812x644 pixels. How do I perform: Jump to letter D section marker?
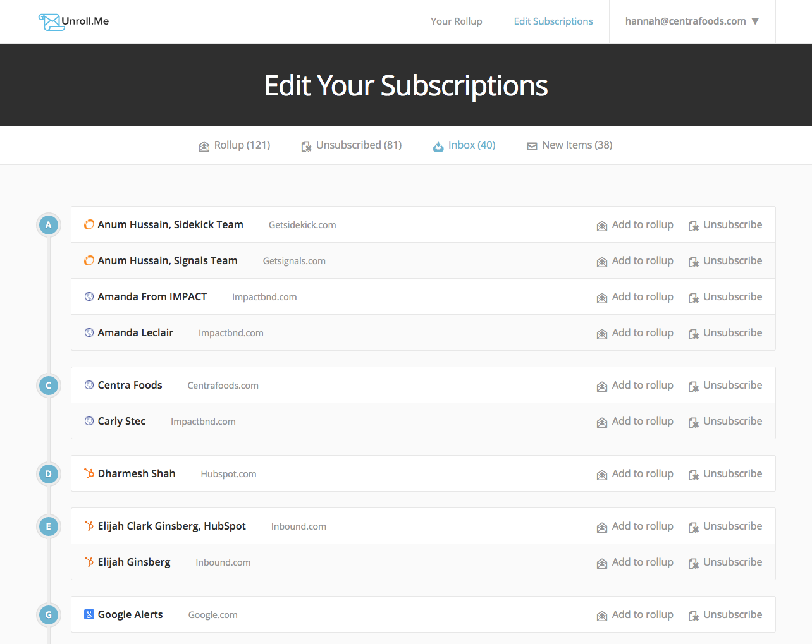point(49,474)
